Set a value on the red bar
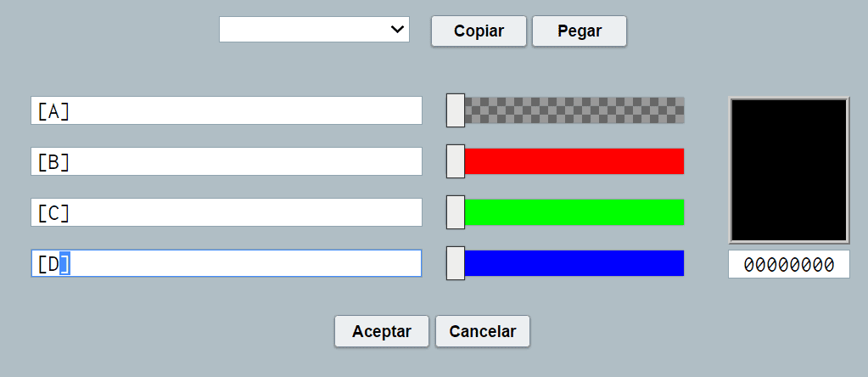Screen dimensions: 868x377 [x=574, y=161]
